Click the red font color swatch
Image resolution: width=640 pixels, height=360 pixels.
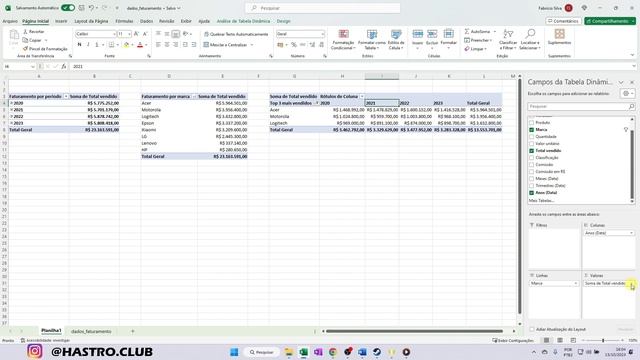tap(140, 44)
